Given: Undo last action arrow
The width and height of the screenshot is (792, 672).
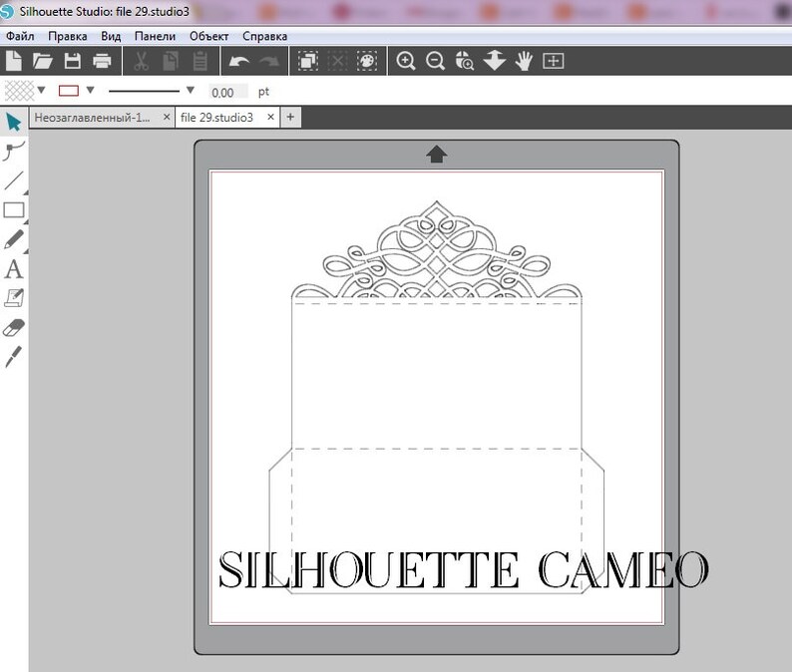Looking at the screenshot, I should 239,62.
